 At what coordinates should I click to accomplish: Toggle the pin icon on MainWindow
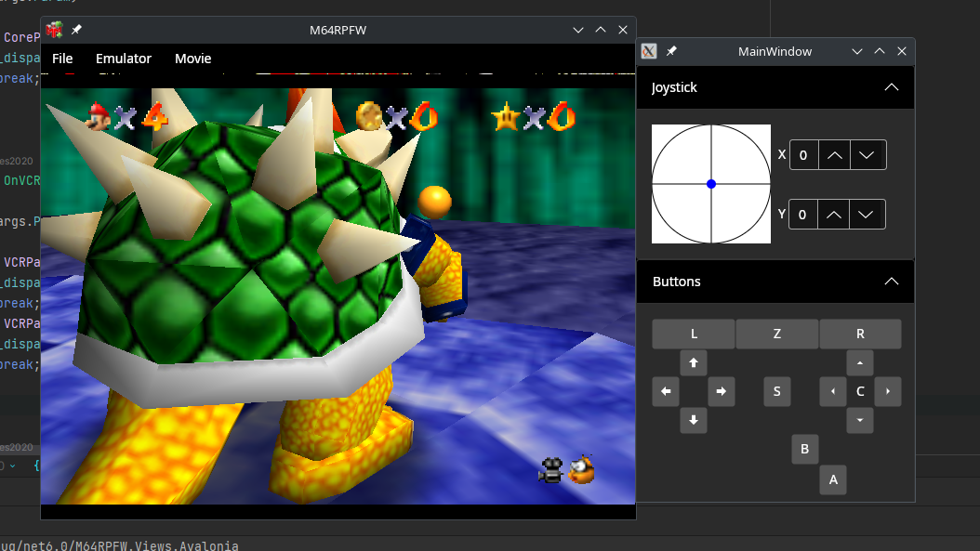pyautogui.click(x=671, y=51)
